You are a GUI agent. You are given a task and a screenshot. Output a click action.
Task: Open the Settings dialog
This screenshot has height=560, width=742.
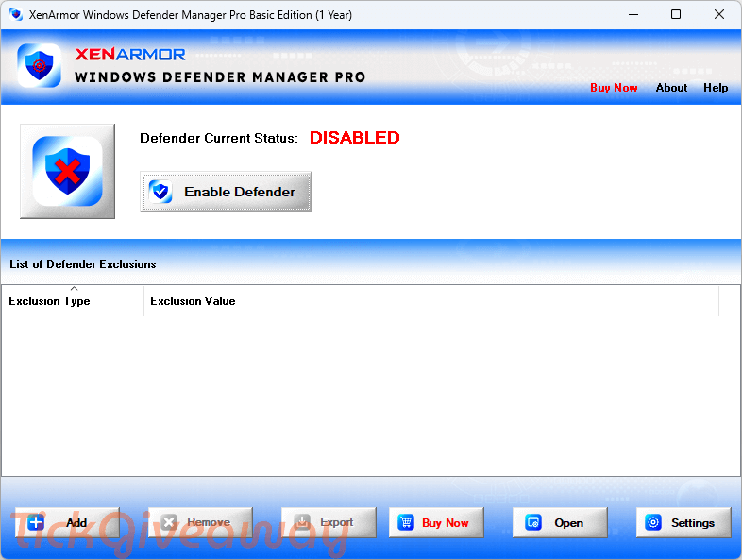(683, 522)
